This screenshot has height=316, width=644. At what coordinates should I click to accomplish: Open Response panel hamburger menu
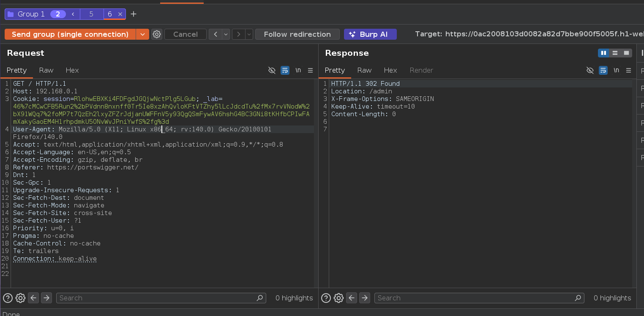coord(629,70)
